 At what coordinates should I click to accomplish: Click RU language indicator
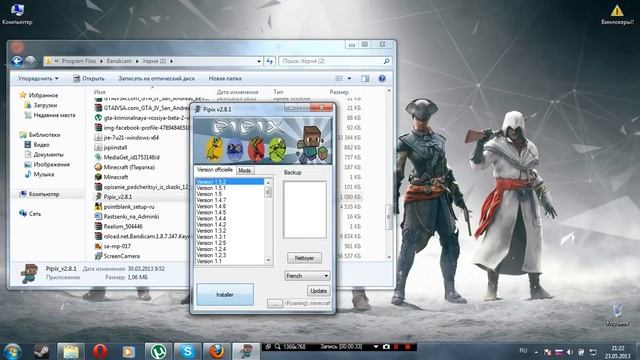(x=523, y=351)
